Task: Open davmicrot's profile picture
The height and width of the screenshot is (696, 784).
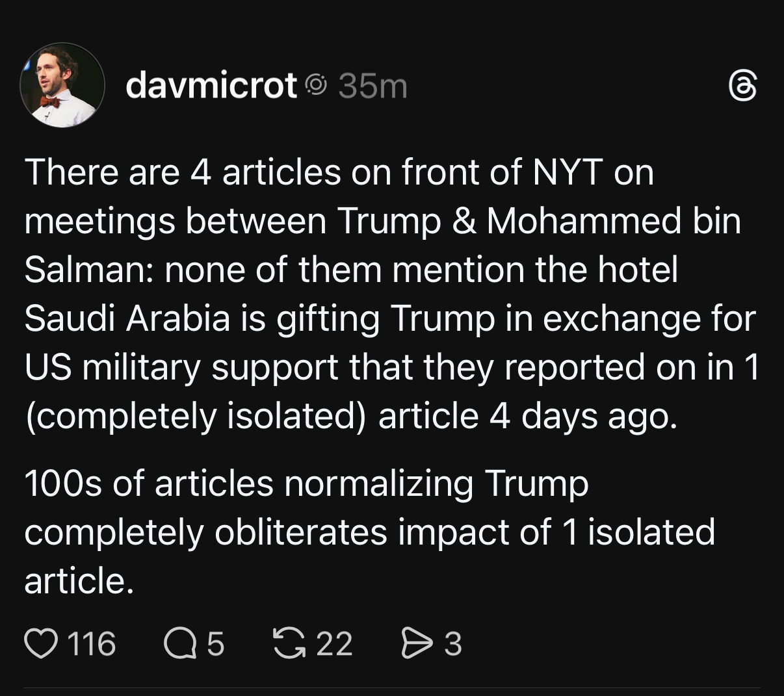Action: click(x=62, y=85)
